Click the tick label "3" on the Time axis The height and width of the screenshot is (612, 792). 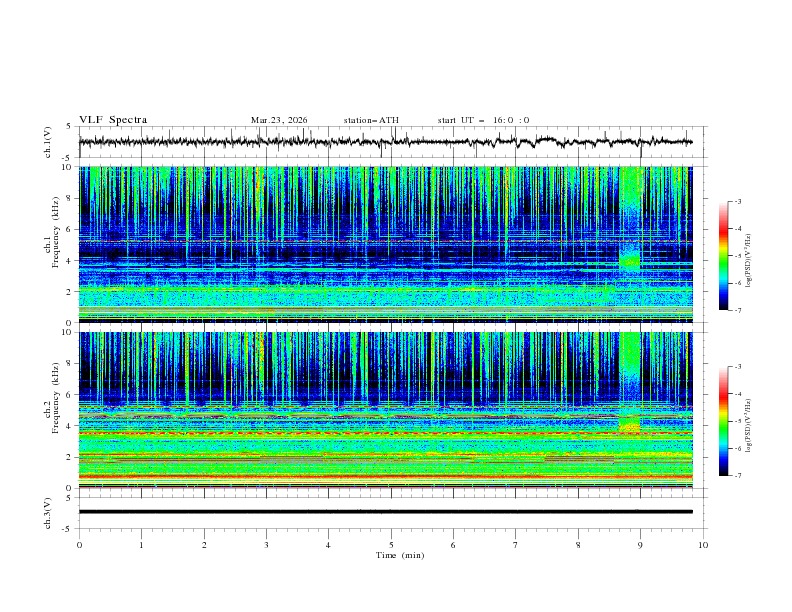pyautogui.click(x=266, y=545)
